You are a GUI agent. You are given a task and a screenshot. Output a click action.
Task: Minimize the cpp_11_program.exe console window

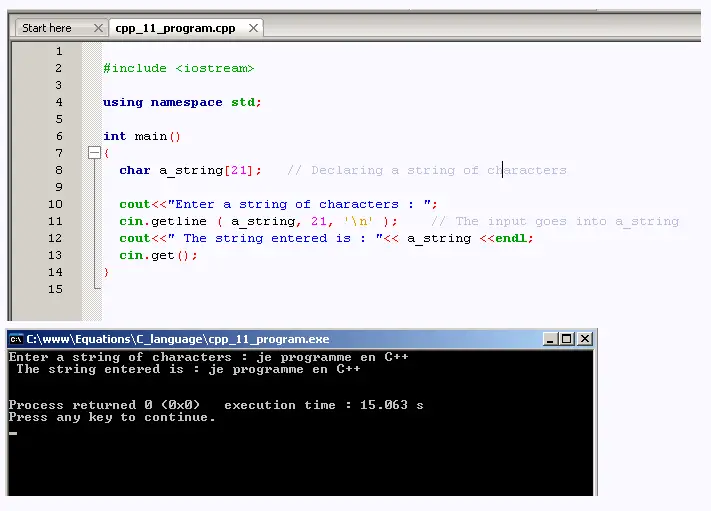click(x=550, y=339)
